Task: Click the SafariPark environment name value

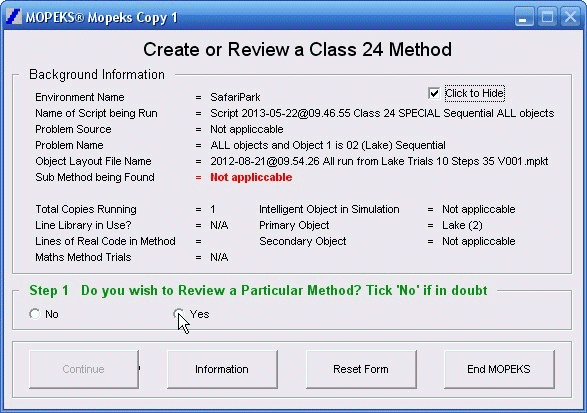Action: pyautogui.click(x=235, y=97)
